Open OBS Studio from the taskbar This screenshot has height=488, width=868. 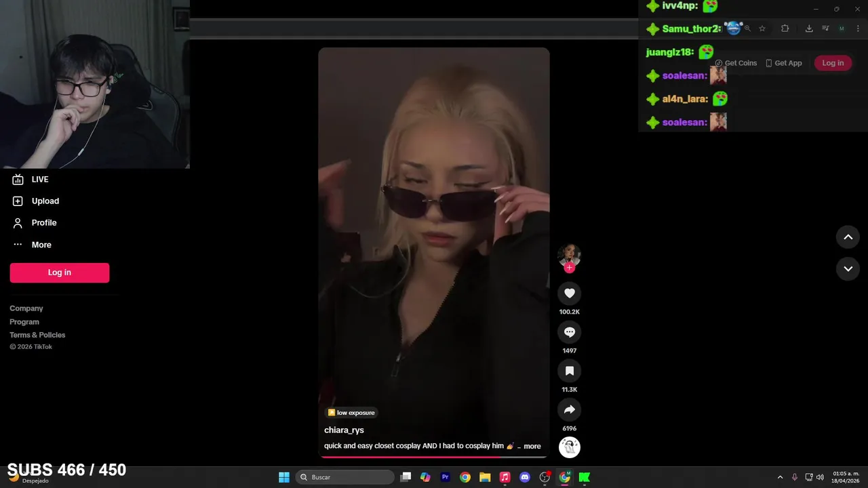click(x=545, y=477)
